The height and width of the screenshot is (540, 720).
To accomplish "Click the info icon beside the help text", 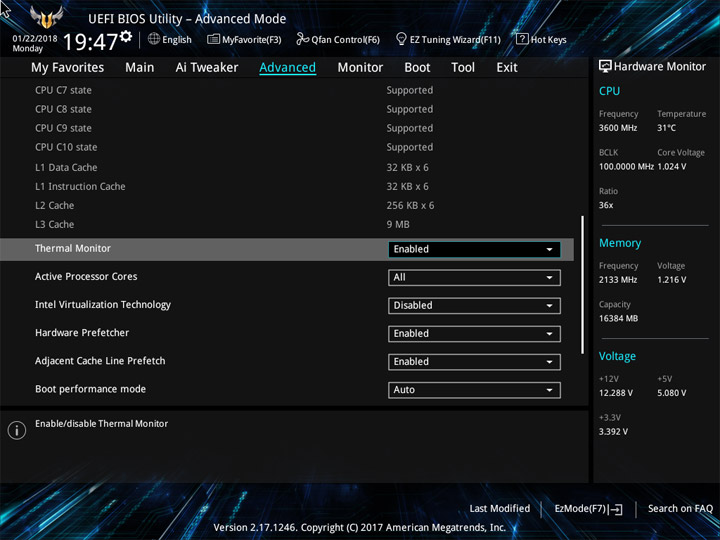I will tap(17, 430).
